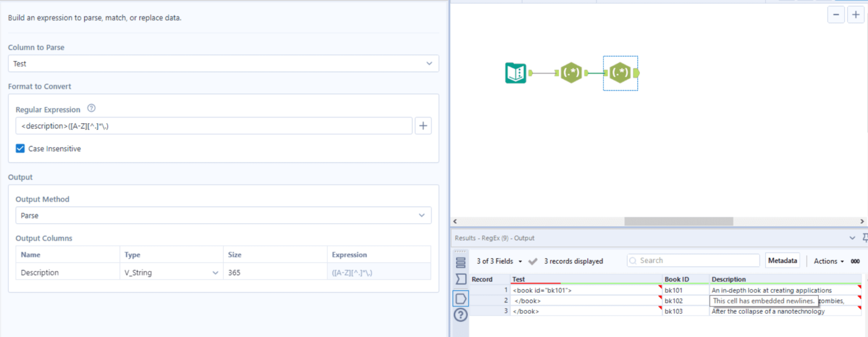Open the Regular Expression help icon
This screenshot has width=868, height=337.
pyautogui.click(x=91, y=108)
